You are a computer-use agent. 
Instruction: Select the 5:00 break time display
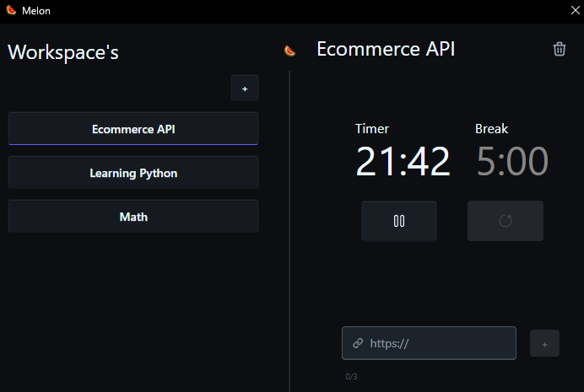[512, 161]
